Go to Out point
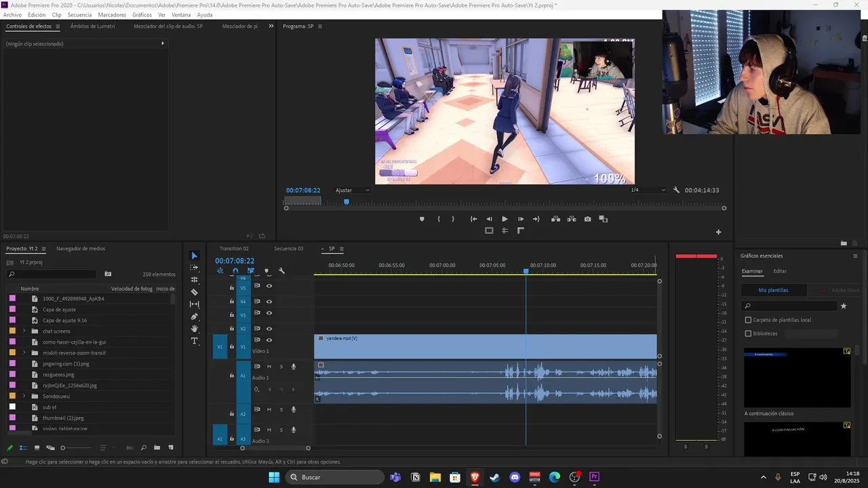The width and height of the screenshot is (868, 488). [x=536, y=219]
